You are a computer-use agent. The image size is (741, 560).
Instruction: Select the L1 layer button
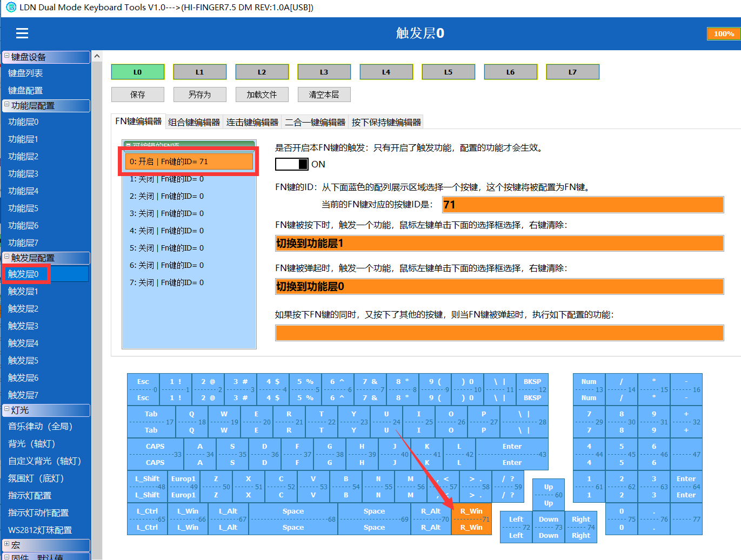(200, 72)
